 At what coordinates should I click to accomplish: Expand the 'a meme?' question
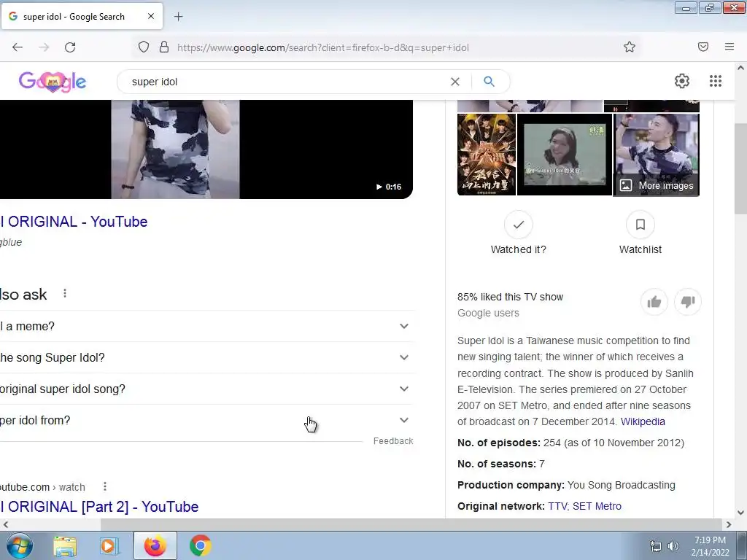click(206, 326)
